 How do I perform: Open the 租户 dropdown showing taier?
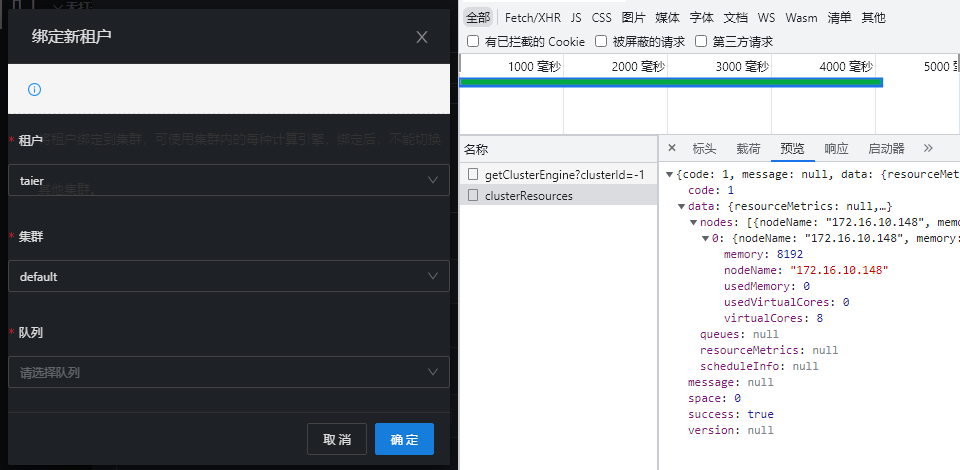(229, 180)
